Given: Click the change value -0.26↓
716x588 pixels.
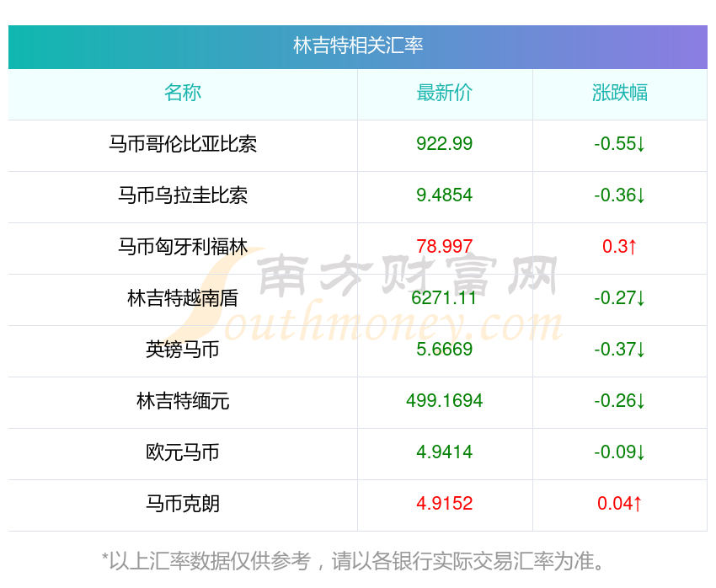Looking at the screenshot, I should point(620,401).
